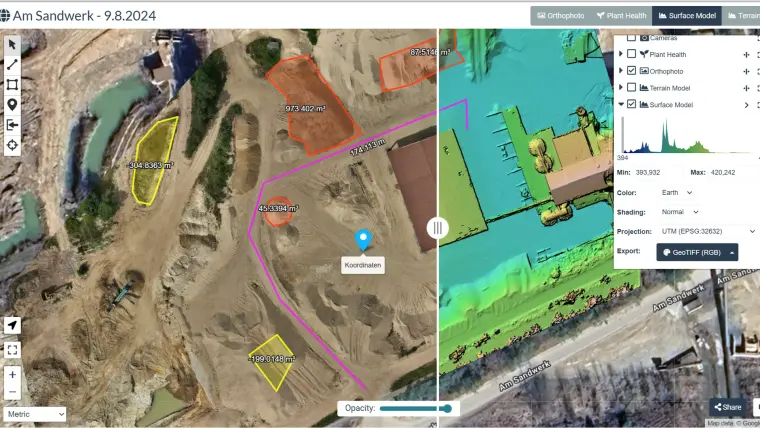Image resolution: width=760 pixels, height=428 pixels.
Task: Switch to the Orthophoto tab
Action: pyautogui.click(x=561, y=16)
